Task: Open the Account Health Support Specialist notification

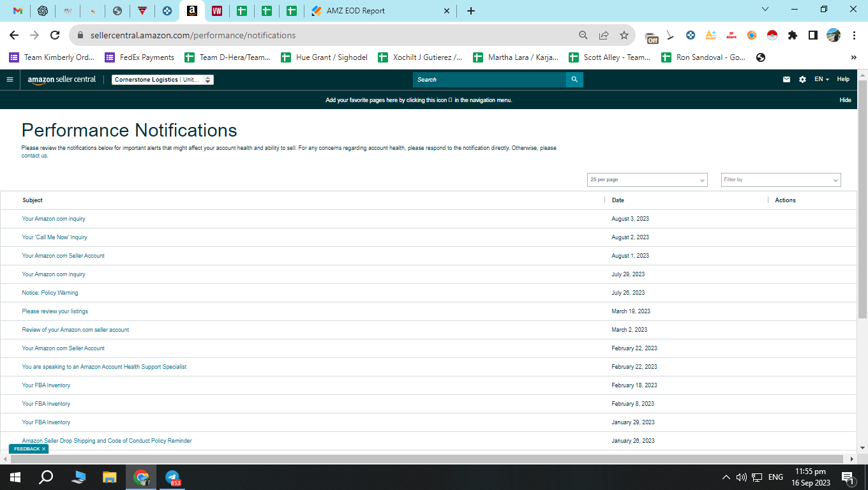Action: point(104,367)
